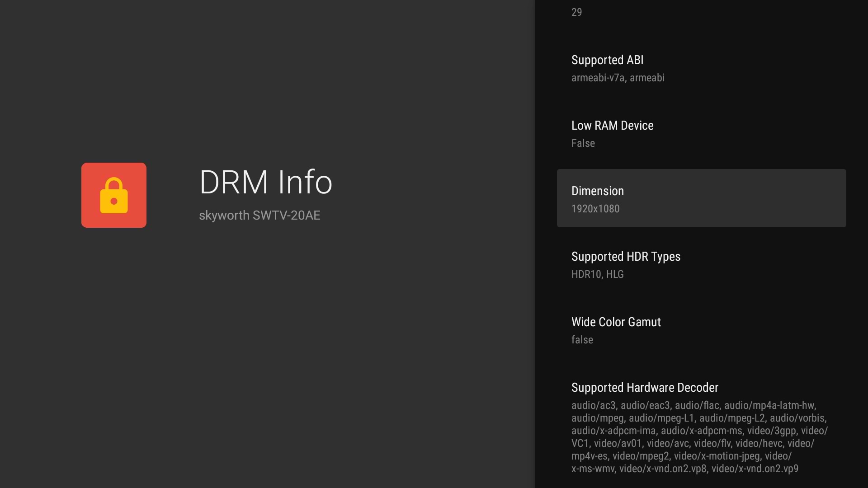Viewport: 868px width, 488px height.
Task: Click the HDR10, HLG value text
Action: tap(597, 274)
